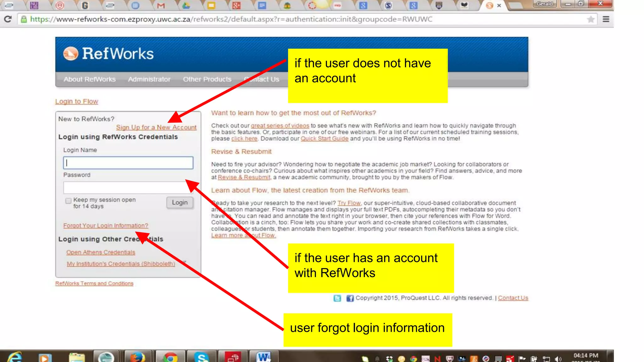Switch to the Google Drive tab
This screenshot has width=644, height=362.
(x=186, y=5)
